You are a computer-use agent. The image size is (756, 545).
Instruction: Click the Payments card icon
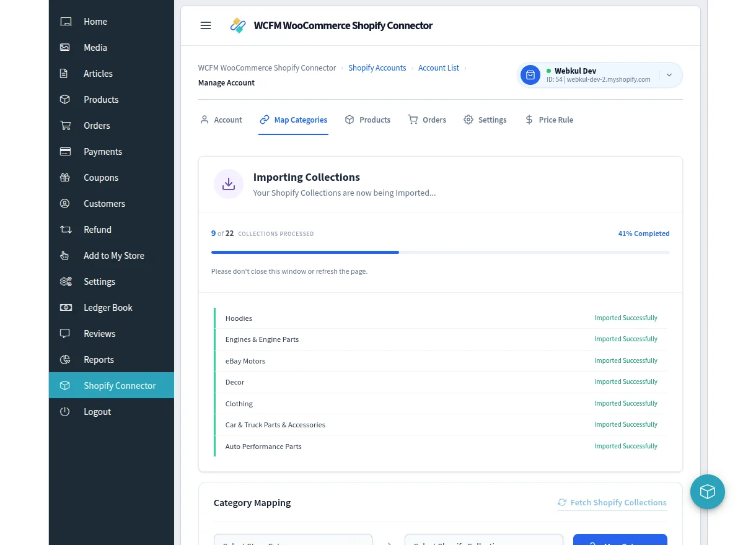click(x=65, y=152)
